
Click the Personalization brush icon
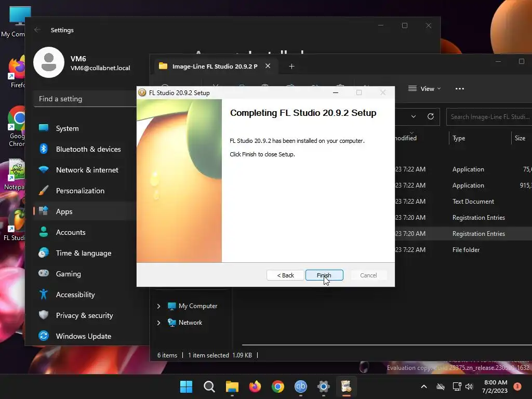(44, 190)
